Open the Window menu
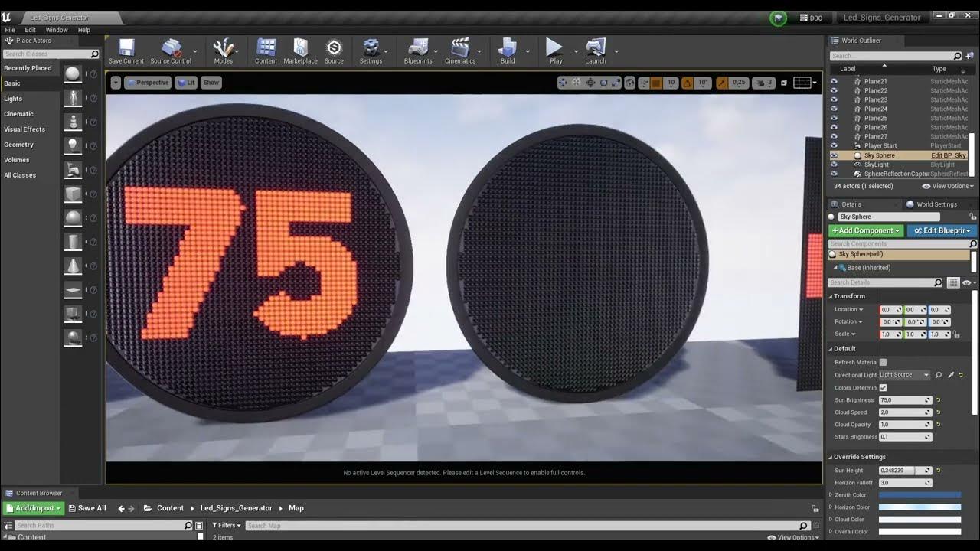 tap(57, 30)
